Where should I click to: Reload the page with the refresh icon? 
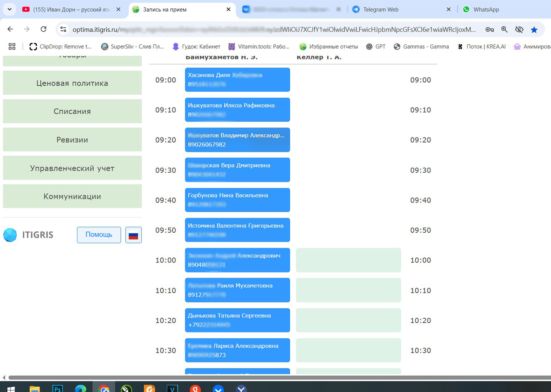click(44, 29)
